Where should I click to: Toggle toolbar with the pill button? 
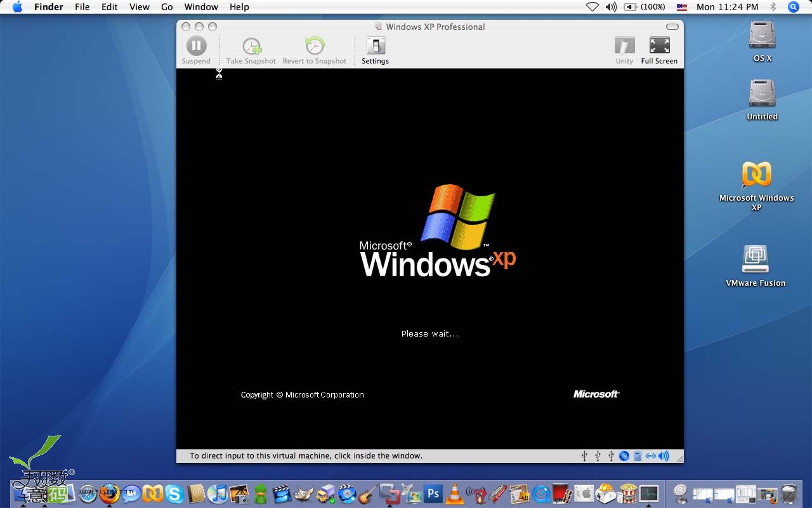[672, 27]
